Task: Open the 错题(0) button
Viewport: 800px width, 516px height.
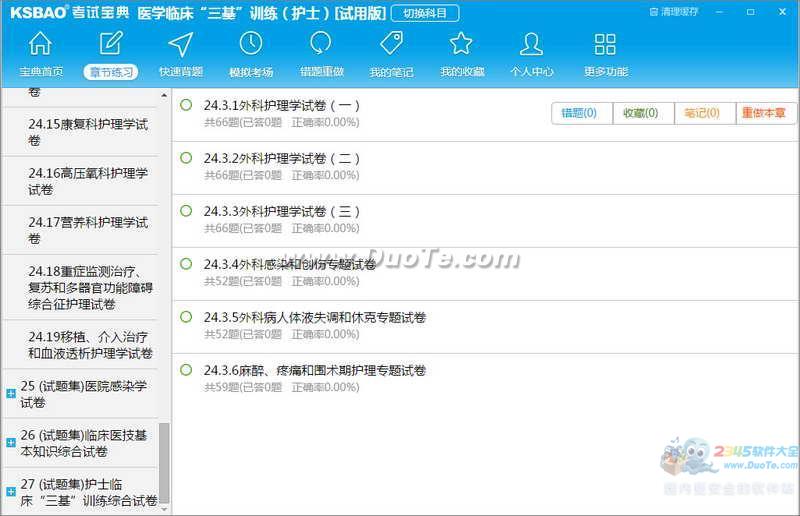Action: 581,113
